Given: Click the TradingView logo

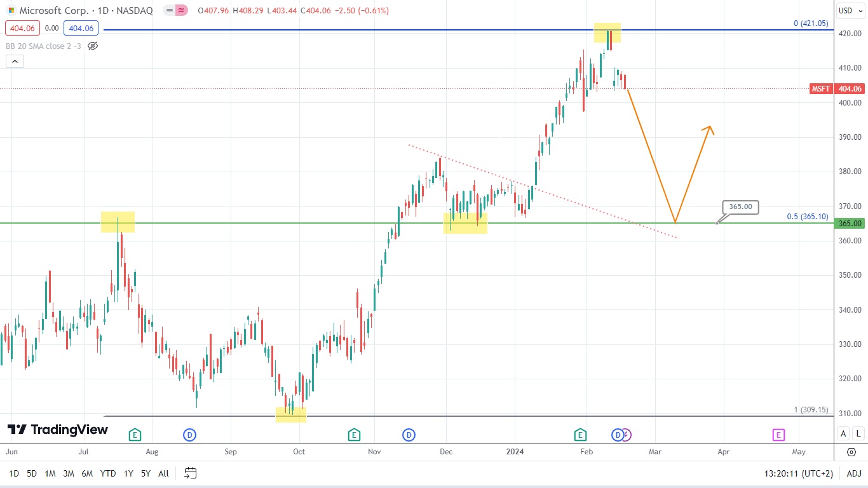Looking at the screenshot, I should pos(58,430).
